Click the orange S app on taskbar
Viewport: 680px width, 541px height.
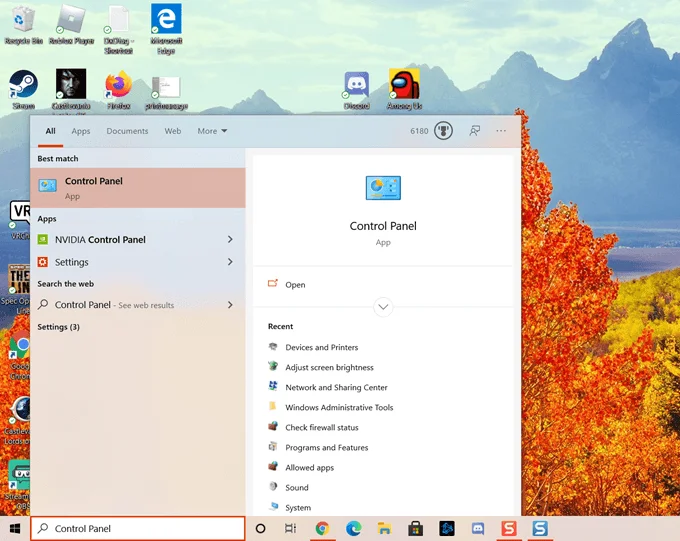[509, 528]
